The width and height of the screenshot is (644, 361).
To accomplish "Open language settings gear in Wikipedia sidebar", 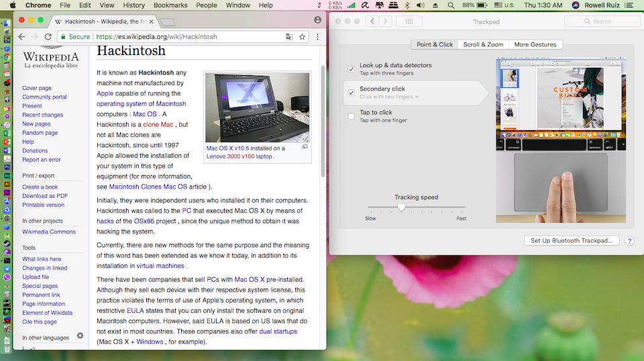I will 80,336.
